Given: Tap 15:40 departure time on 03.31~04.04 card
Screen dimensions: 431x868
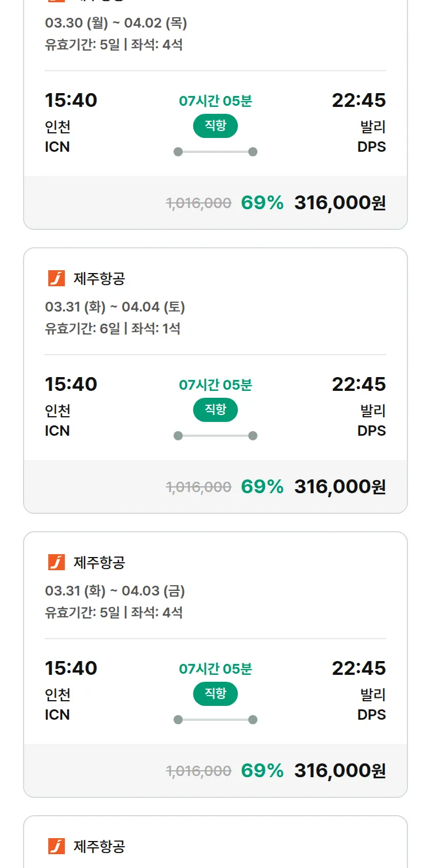Looking at the screenshot, I should (71, 384).
